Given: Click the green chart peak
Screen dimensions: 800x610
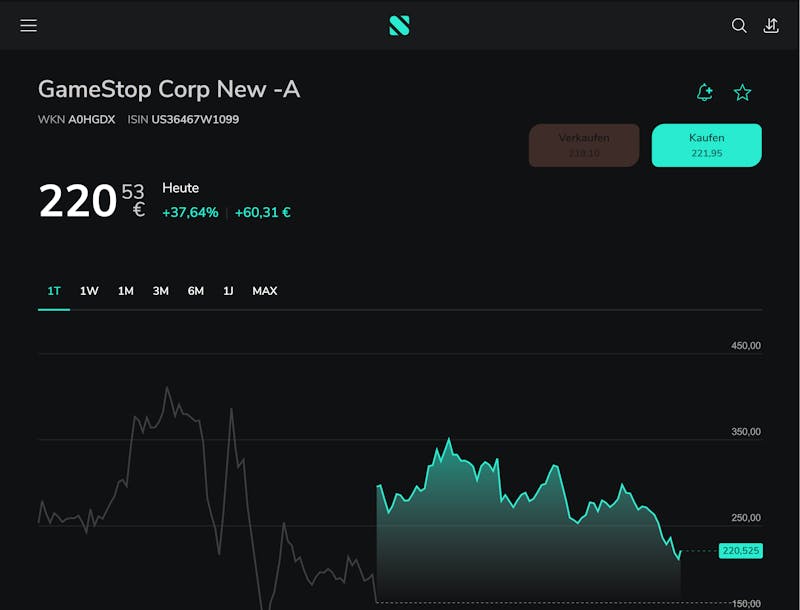Looking at the screenshot, I should (x=449, y=440).
